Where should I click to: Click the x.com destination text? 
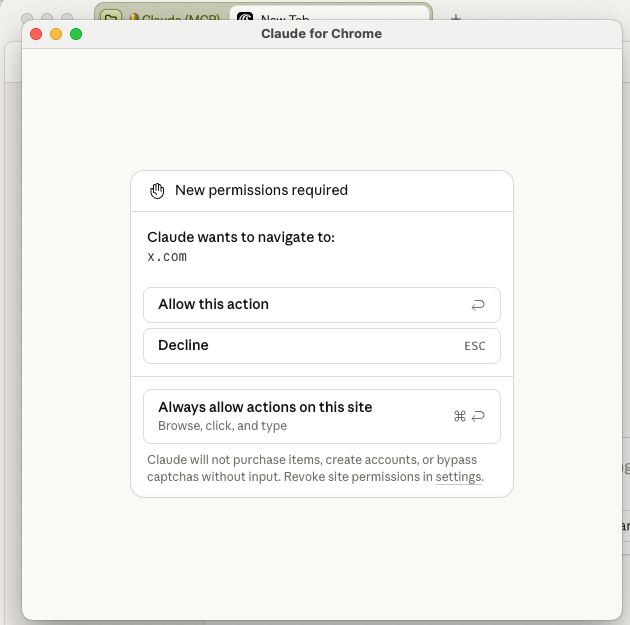pyautogui.click(x=167, y=257)
